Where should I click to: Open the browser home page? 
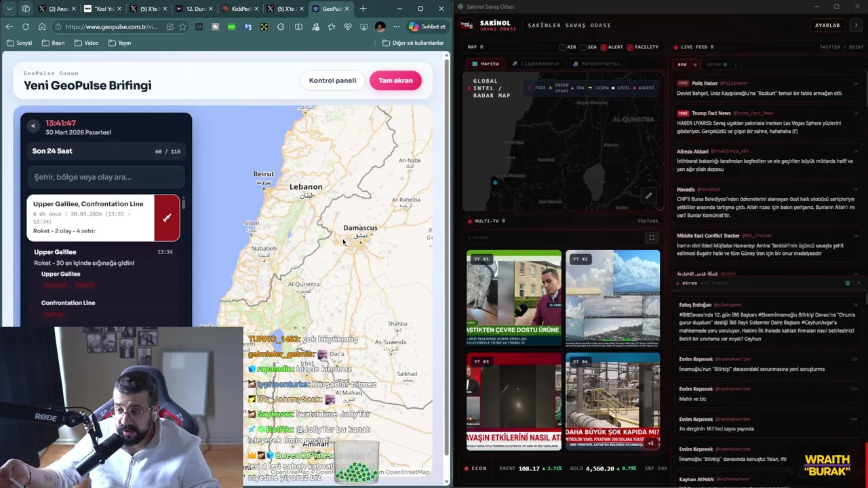(x=41, y=26)
